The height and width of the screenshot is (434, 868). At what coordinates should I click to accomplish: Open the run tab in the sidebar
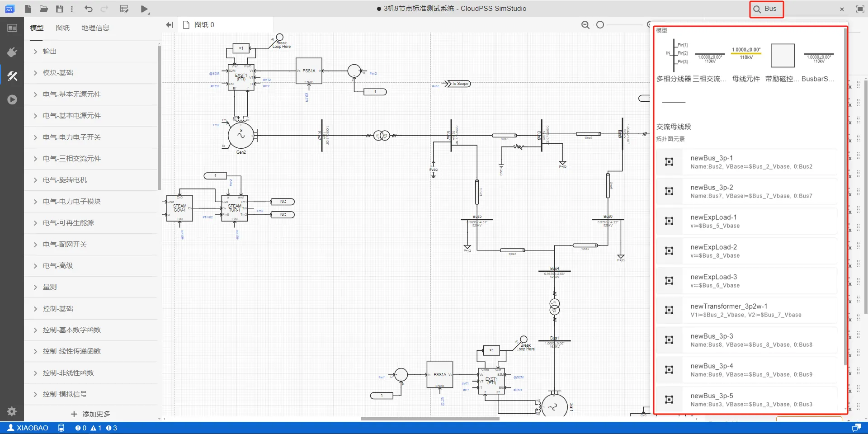click(12, 99)
